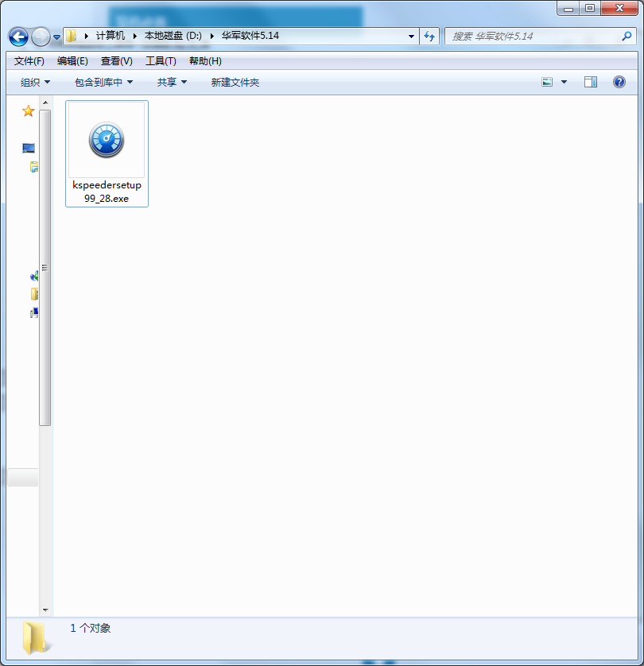
Task: Maximize the Explorer window
Action: click(x=590, y=9)
